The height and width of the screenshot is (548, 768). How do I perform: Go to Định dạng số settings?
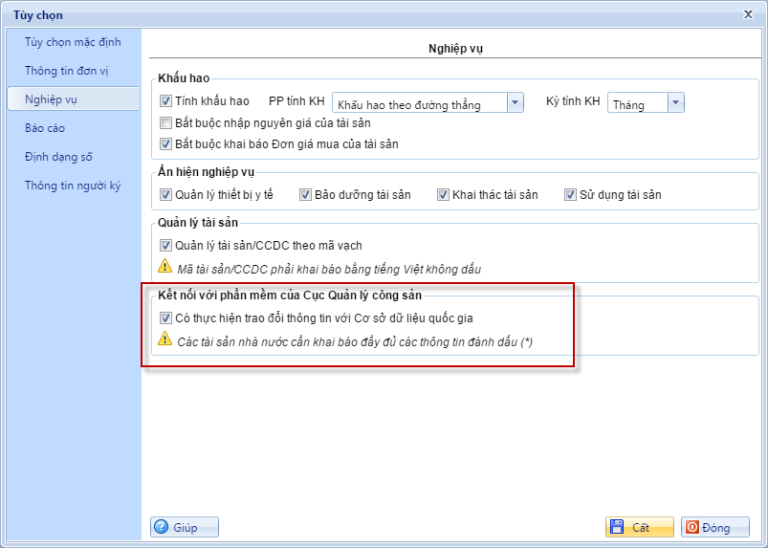(58, 157)
